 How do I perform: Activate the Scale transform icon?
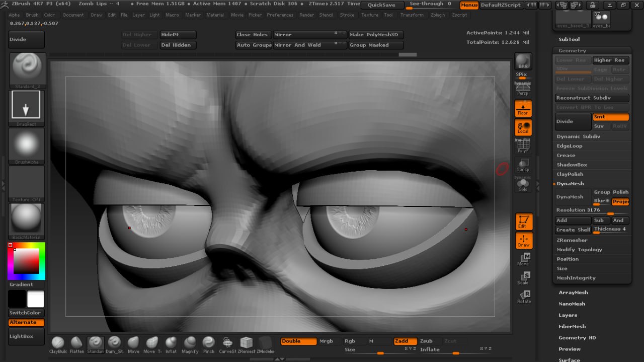tap(523, 278)
